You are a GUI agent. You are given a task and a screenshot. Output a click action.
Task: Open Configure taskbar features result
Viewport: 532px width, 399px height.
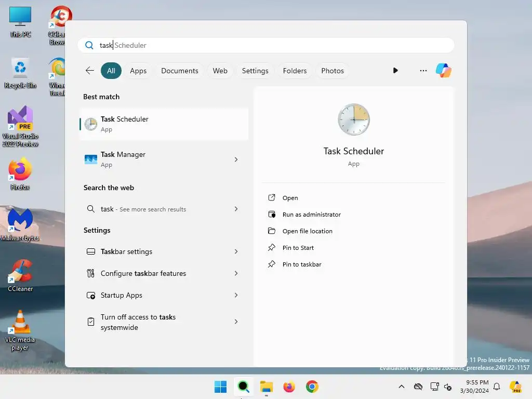pyautogui.click(x=164, y=273)
